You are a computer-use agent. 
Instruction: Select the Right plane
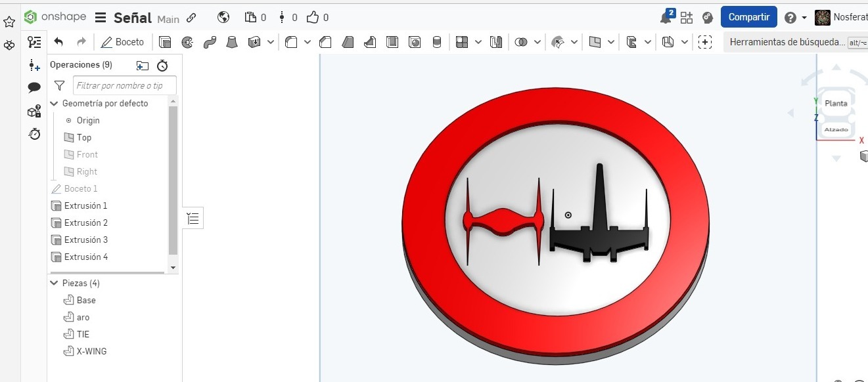point(87,172)
